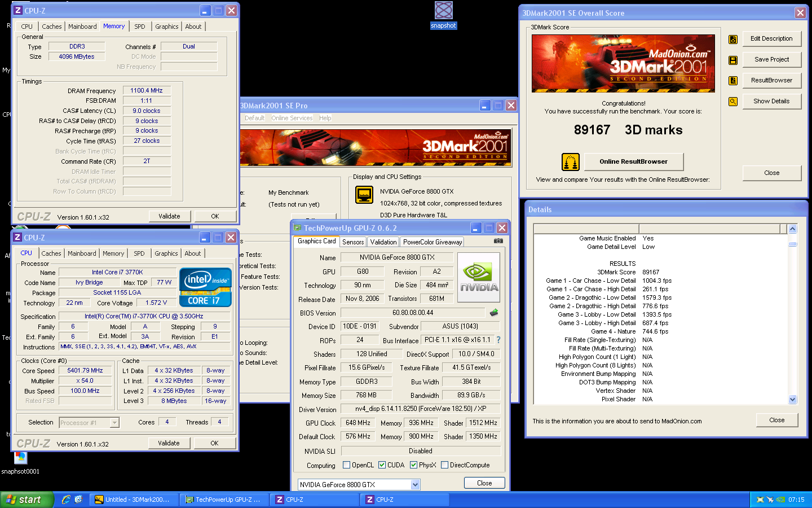812x508 pixels.
Task: Open Mainboard tab in lower CPU-Z window
Action: (82, 253)
